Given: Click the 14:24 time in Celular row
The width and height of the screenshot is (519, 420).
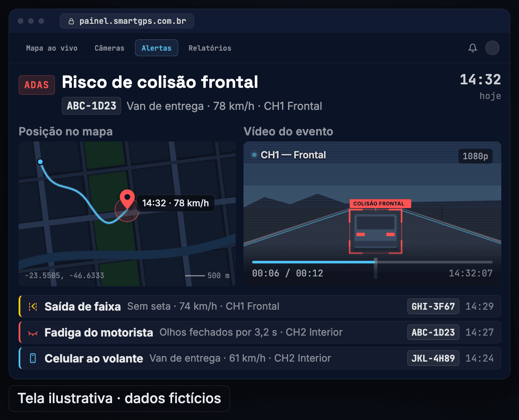Looking at the screenshot, I should point(480,358).
